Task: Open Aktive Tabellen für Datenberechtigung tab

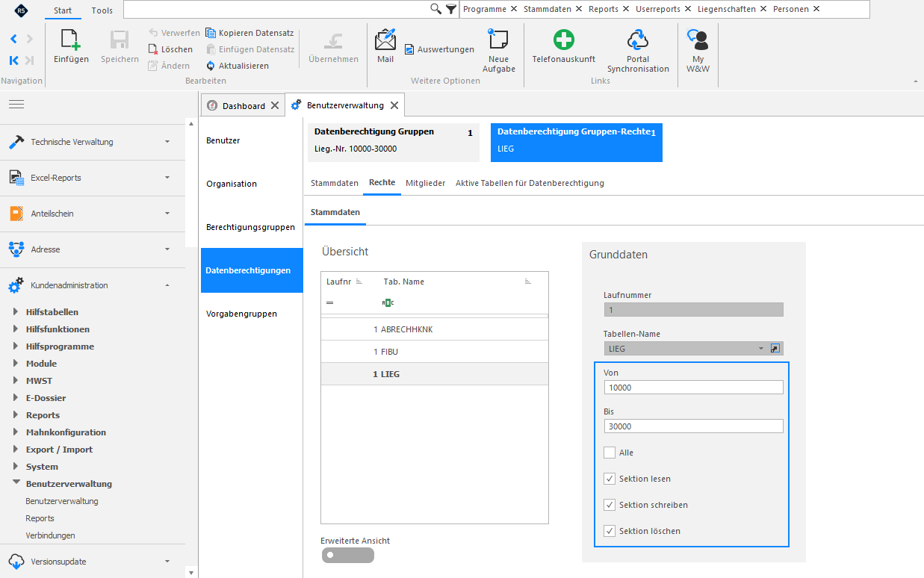Action: 530,183
